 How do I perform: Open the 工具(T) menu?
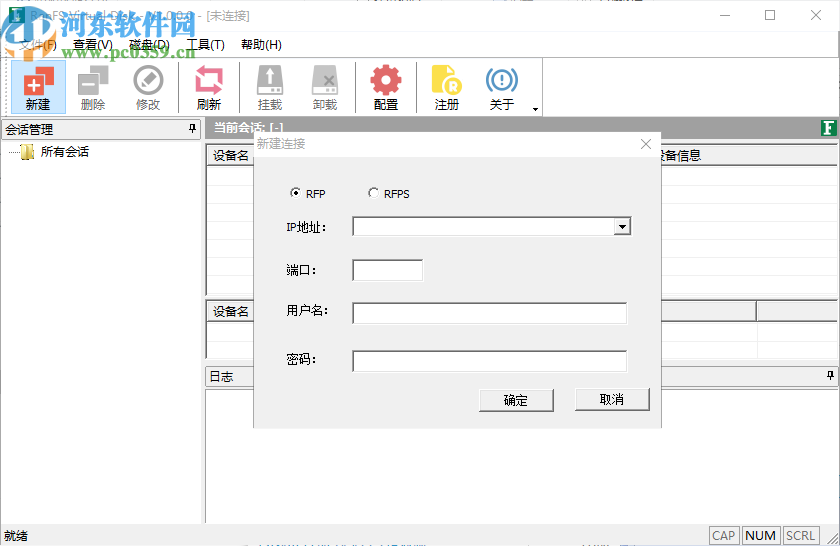coord(205,45)
